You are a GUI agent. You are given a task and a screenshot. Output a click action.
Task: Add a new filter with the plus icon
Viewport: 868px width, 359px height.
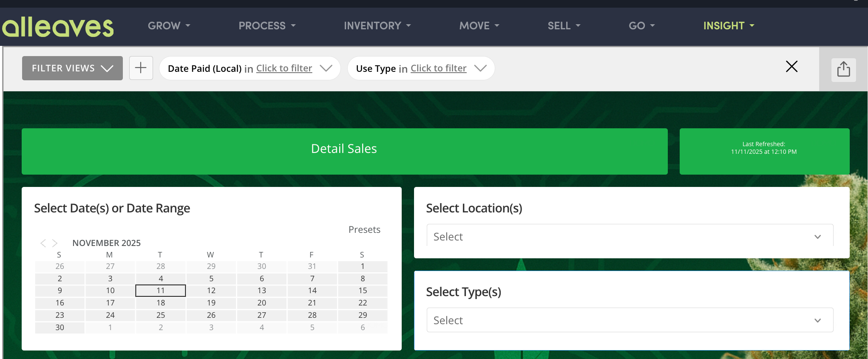point(141,68)
